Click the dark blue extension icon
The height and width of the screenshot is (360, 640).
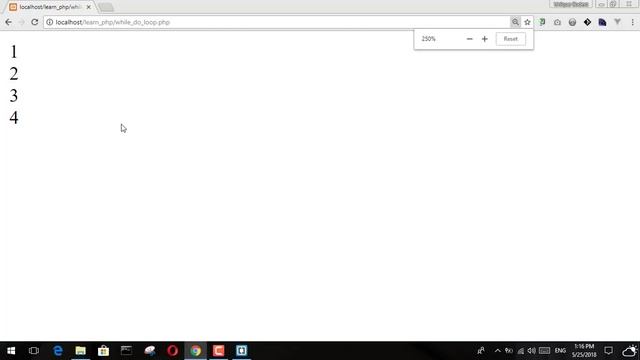point(602,22)
